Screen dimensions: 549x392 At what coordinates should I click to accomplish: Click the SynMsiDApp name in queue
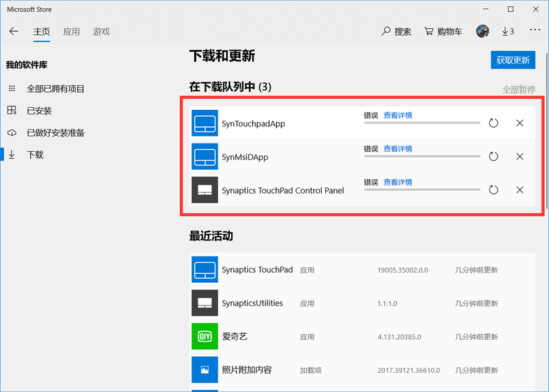tap(245, 157)
